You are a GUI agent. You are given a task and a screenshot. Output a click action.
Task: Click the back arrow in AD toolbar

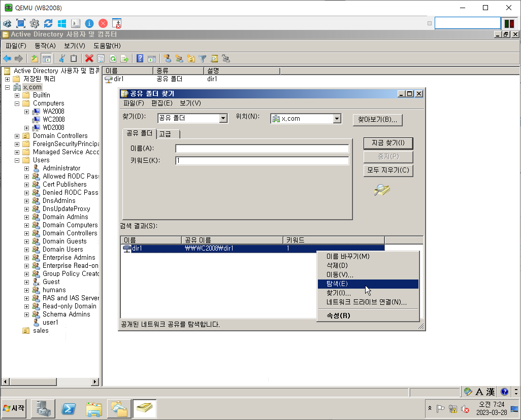click(x=7, y=59)
